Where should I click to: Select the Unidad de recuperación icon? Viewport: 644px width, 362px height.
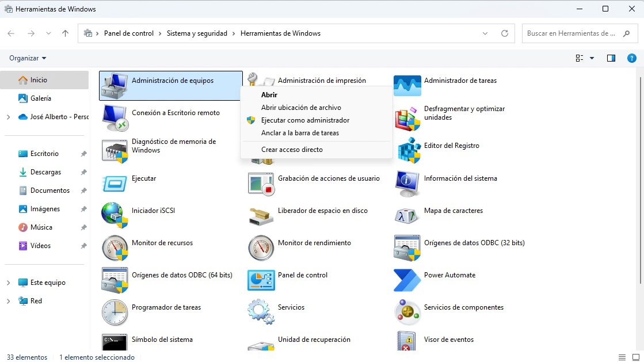pyautogui.click(x=261, y=345)
